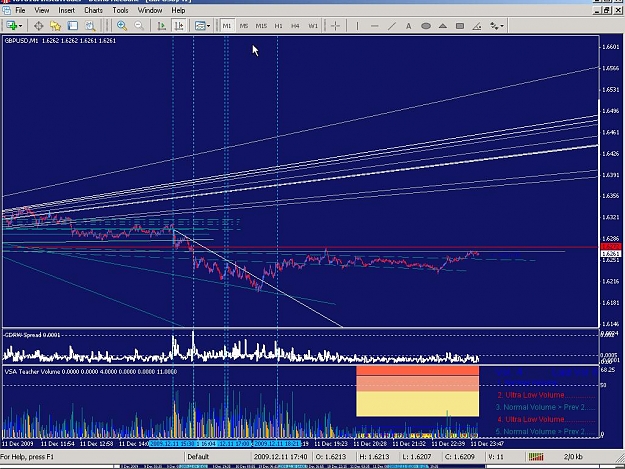Click '4. Ultra Low Volume' legend text
Viewport: 625px width, 469px height.
point(531,419)
